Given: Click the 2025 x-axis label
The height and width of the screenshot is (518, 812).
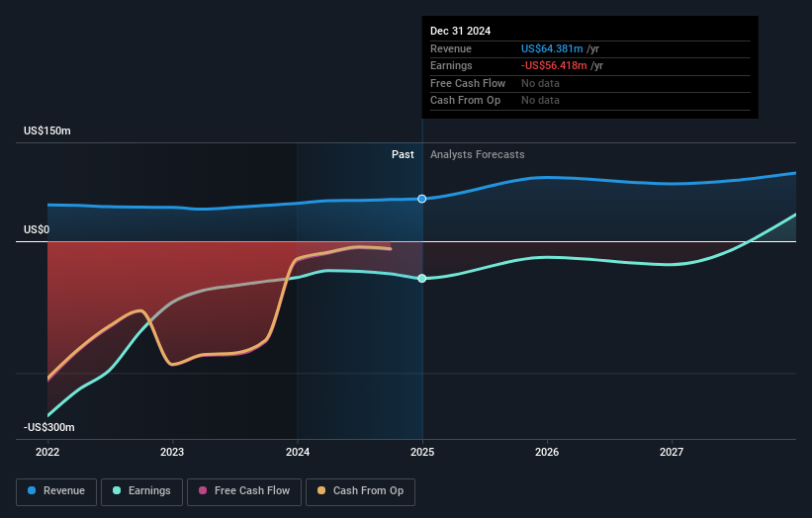Looking at the screenshot, I should 422,452.
